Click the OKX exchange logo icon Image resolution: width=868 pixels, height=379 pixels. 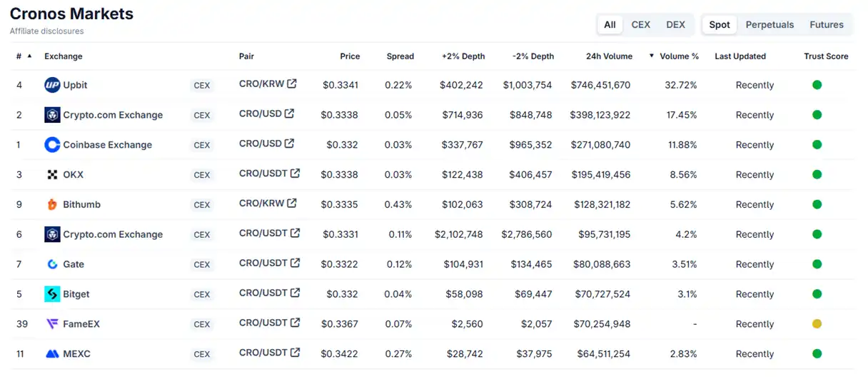click(52, 175)
